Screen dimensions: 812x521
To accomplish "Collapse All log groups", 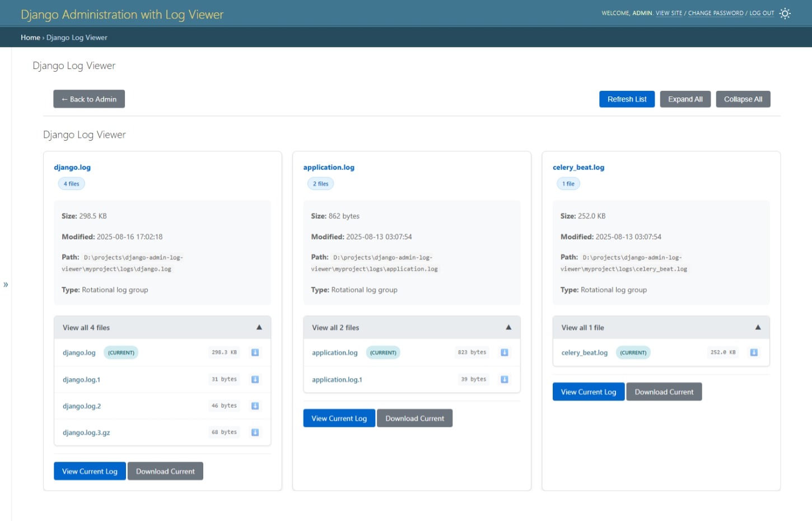I will point(743,99).
